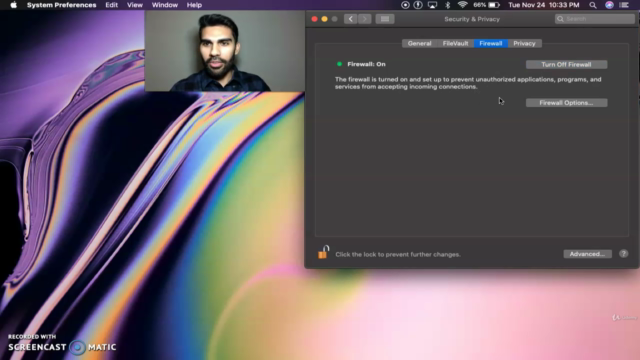Click the Search field in Security & Privacy

[x=594, y=19]
